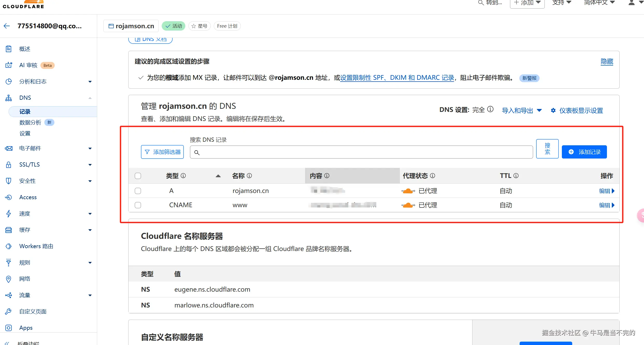Click the 电子邮件 envelope icon
The height and width of the screenshot is (345, 644).
tap(9, 148)
